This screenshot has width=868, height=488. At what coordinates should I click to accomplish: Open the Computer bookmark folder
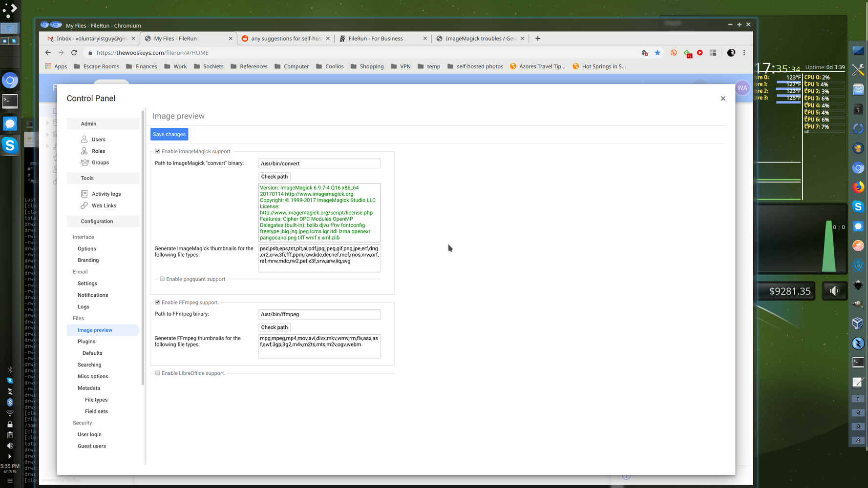tap(292, 66)
